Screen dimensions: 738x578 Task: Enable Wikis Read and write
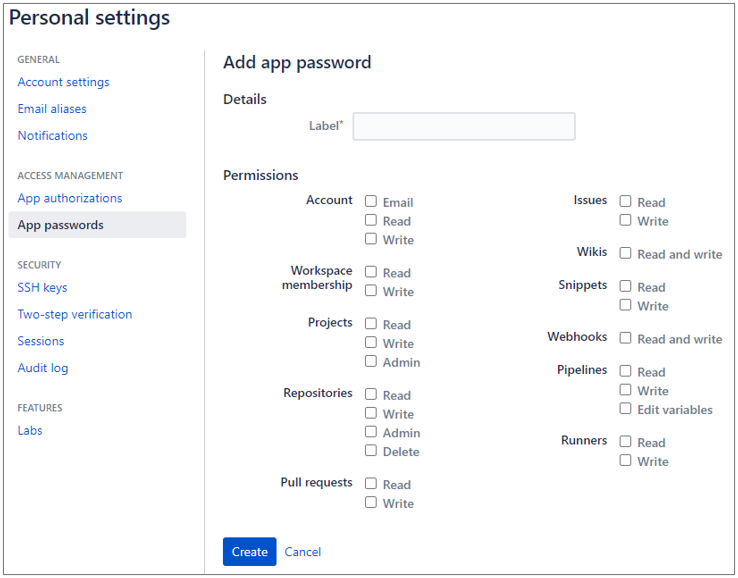pos(625,253)
